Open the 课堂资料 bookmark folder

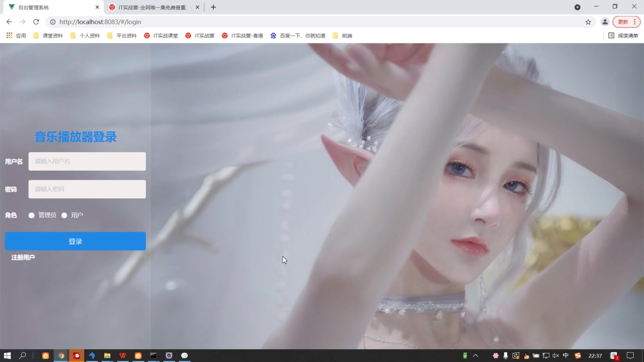(x=48, y=36)
